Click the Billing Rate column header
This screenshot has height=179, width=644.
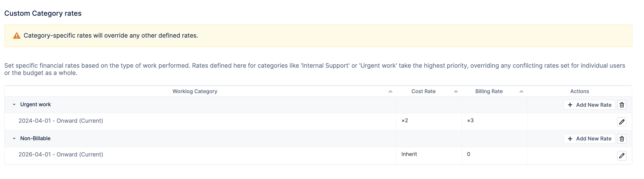click(x=489, y=91)
